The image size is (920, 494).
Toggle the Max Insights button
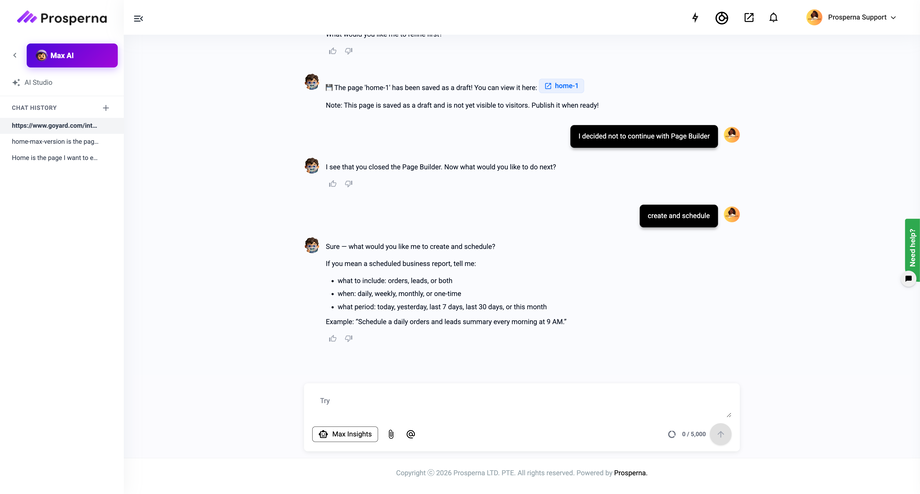[x=345, y=434]
